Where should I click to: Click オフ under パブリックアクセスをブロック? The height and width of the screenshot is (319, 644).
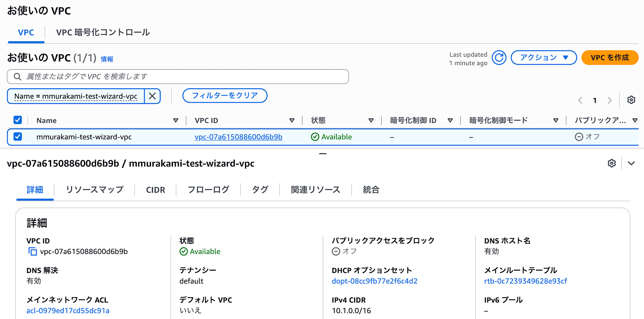point(344,251)
